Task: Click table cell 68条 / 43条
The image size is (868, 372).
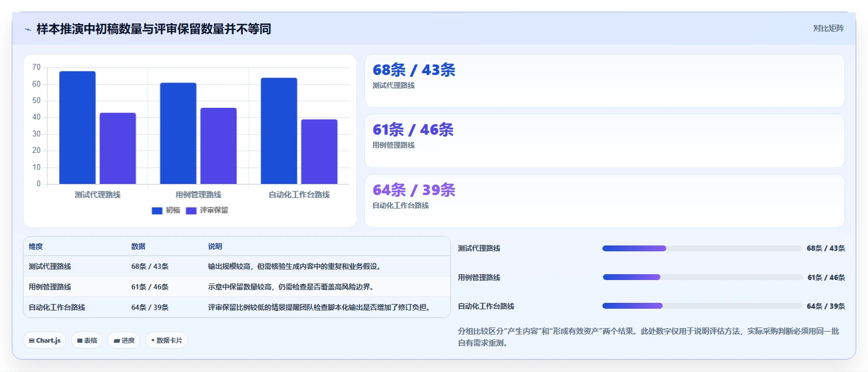Action: pyautogui.click(x=150, y=267)
